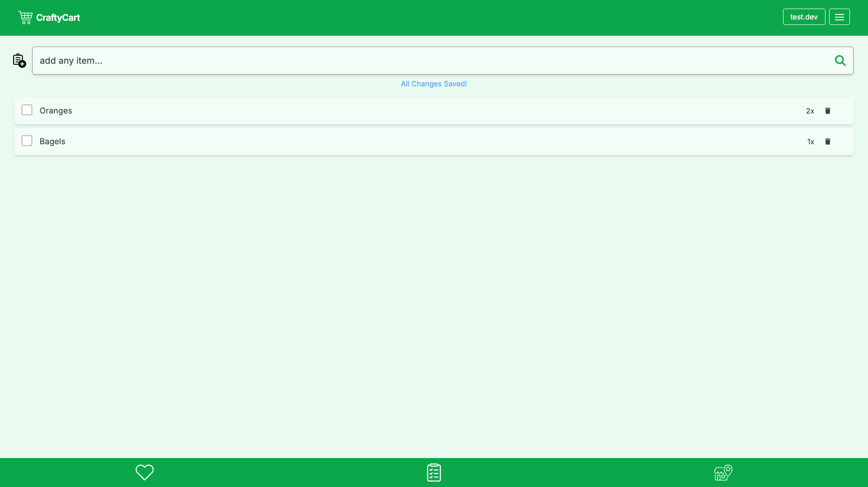The width and height of the screenshot is (868, 487).
Task: Open Favorites via the heart icon
Action: tap(145, 473)
